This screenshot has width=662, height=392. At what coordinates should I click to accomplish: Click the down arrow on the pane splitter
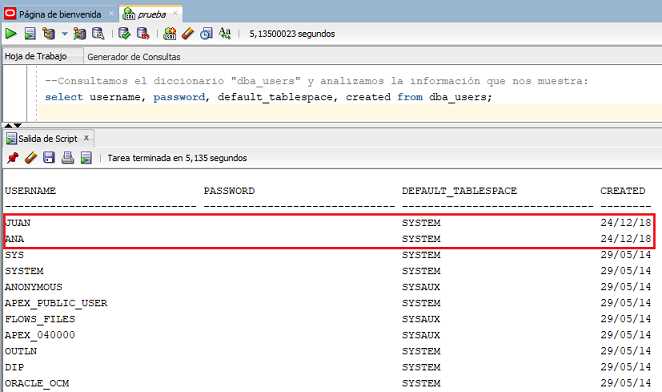pos(18,125)
